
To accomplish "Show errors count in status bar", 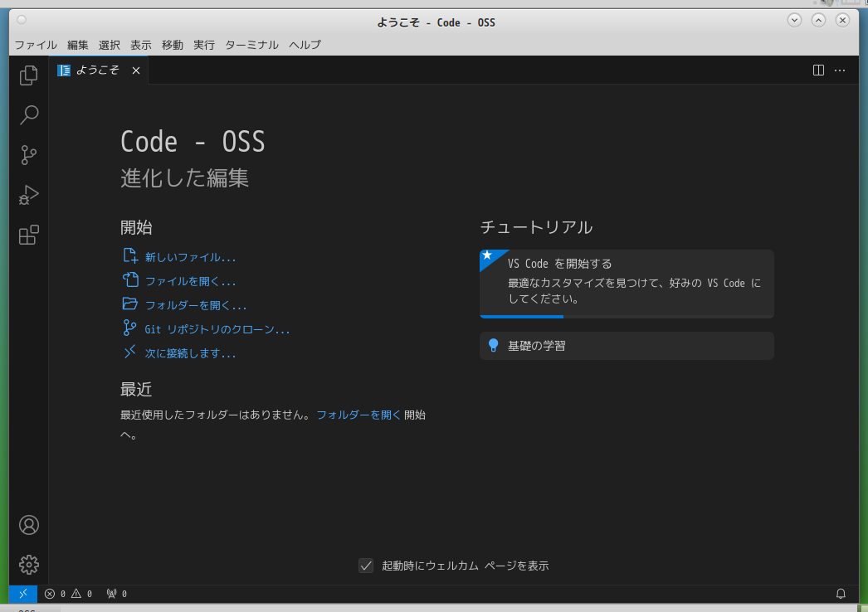I will point(55,594).
